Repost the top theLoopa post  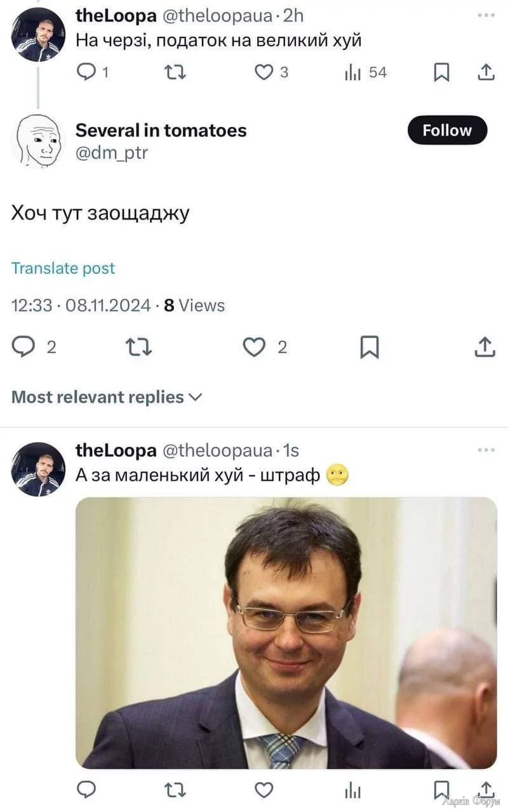coord(173,73)
